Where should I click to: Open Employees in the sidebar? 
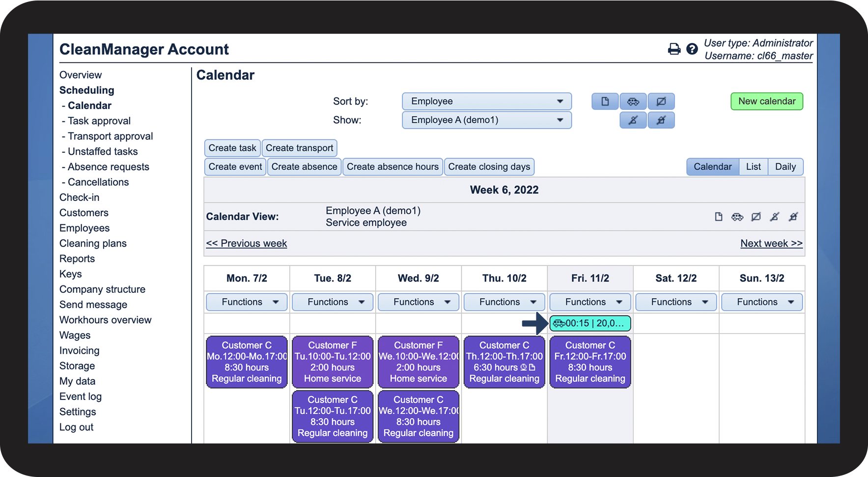(x=84, y=228)
